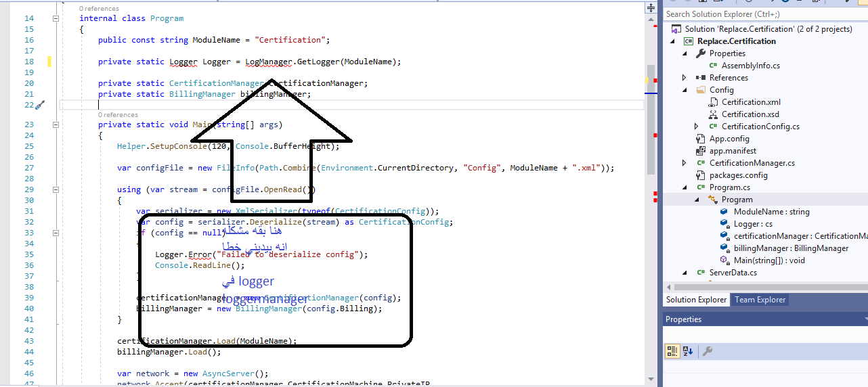Image resolution: width=868 pixels, height=387 pixels.
Task: Click the Alphabetical sort icon in Properties
Action: tap(689, 351)
